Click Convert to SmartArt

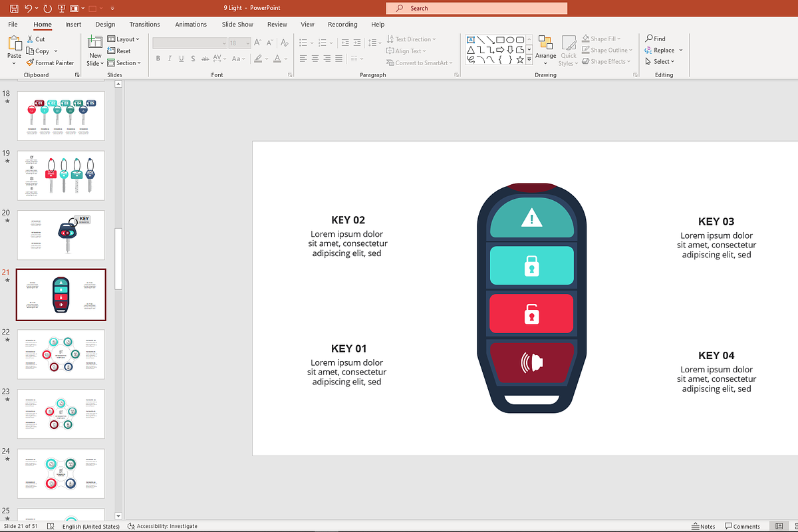tap(419, 63)
